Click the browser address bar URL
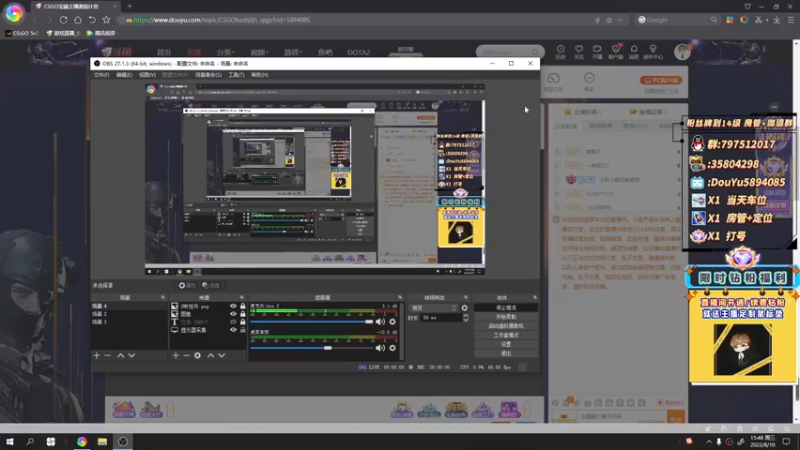This screenshot has height=450, width=800. (222, 20)
